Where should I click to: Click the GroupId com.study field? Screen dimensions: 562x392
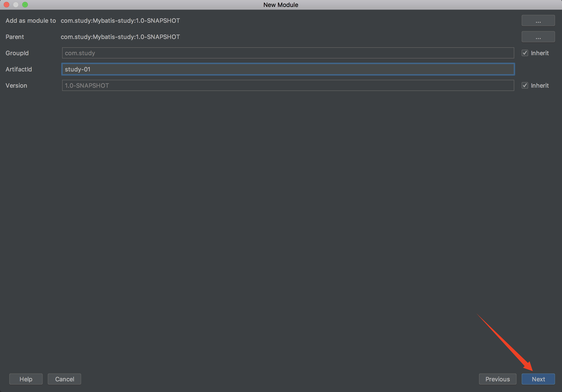pos(288,53)
